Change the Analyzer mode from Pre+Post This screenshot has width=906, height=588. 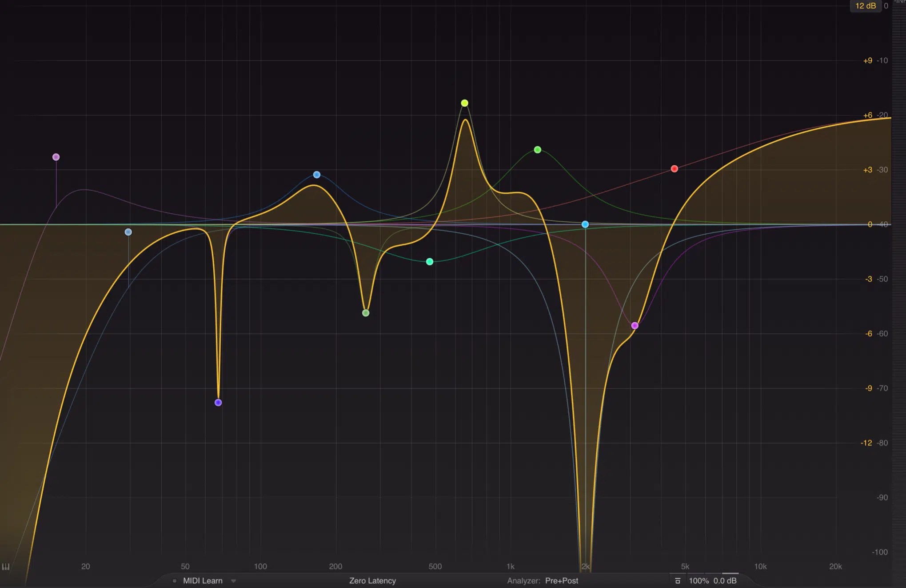pos(562,580)
